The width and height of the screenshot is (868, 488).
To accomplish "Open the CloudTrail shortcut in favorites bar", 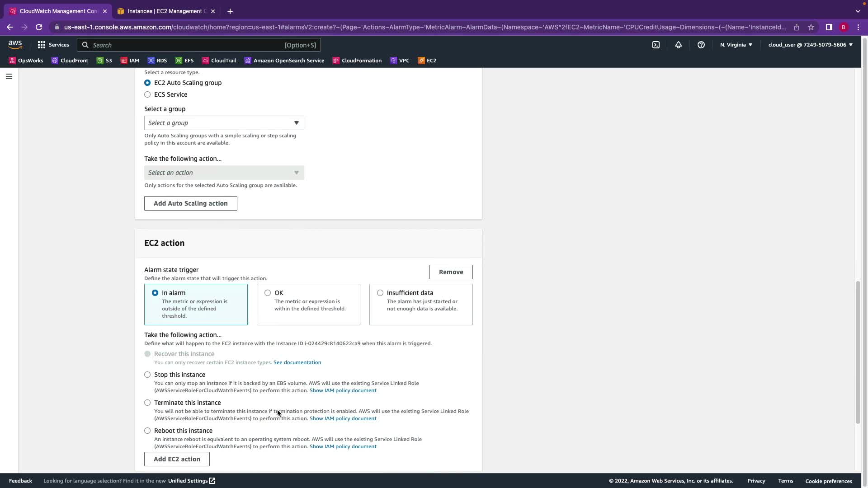I will [x=219, y=61].
